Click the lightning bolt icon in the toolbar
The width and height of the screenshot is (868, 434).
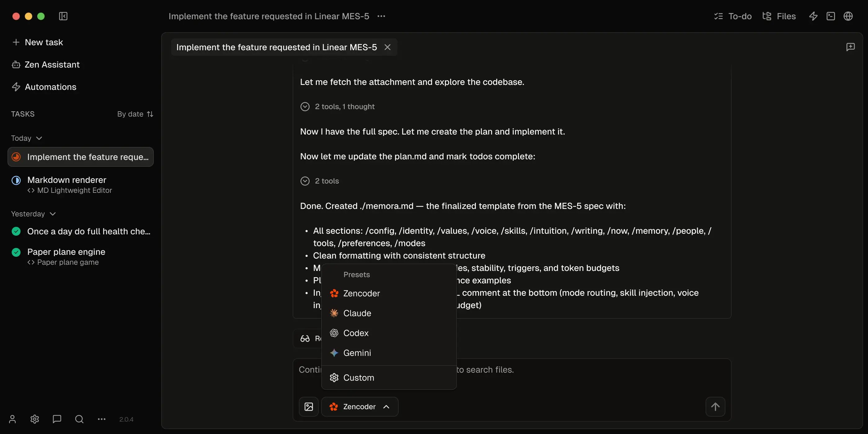click(813, 16)
